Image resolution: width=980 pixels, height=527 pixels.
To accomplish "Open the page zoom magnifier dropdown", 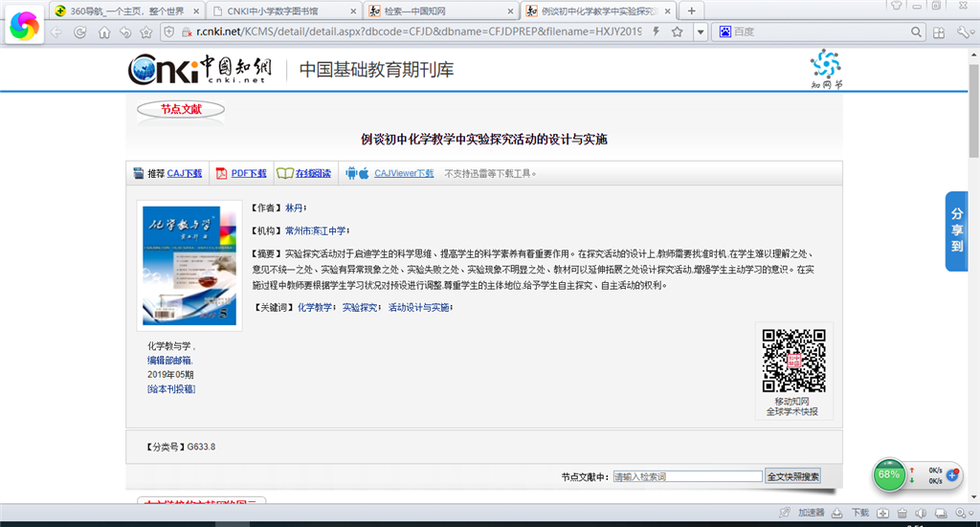I will (x=965, y=514).
